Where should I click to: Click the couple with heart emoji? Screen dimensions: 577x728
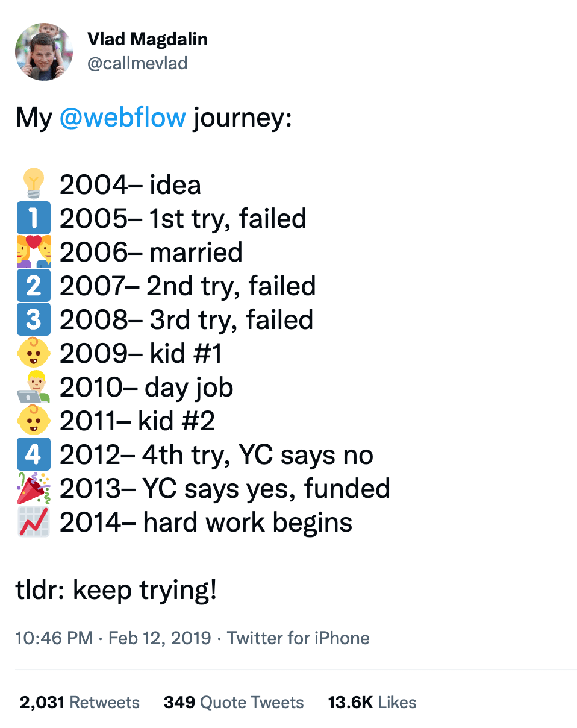coord(34,252)
